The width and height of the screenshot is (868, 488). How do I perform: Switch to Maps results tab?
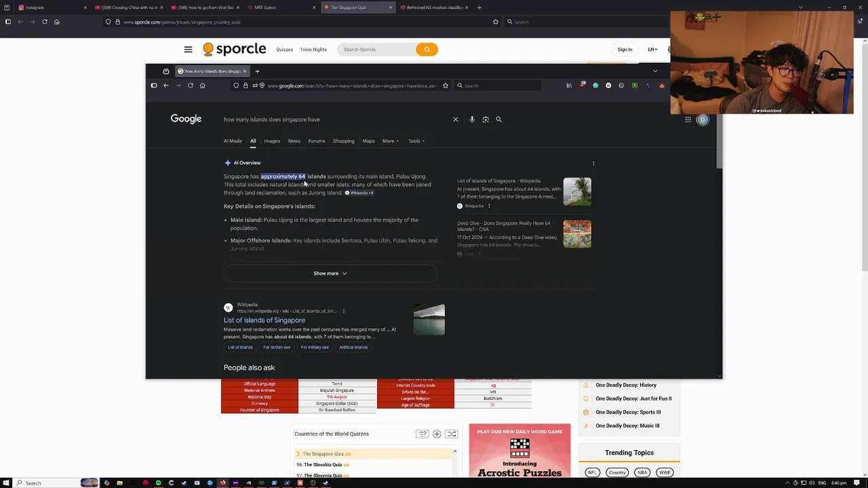pos(368,141)
